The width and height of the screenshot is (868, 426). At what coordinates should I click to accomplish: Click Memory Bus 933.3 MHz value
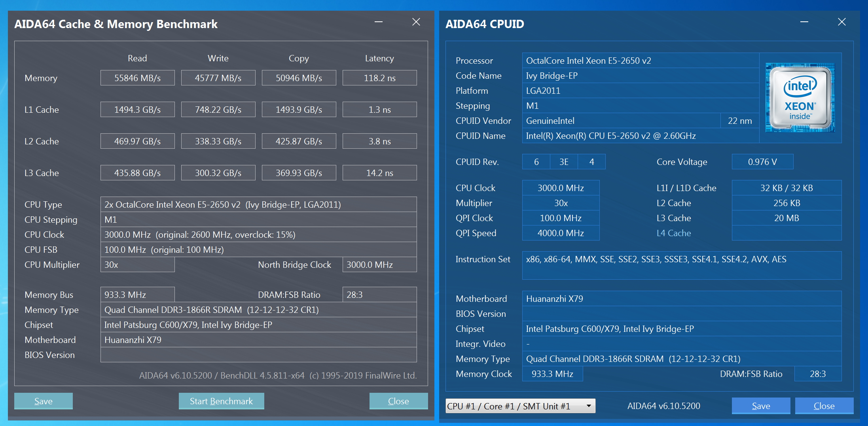(138, 295)
